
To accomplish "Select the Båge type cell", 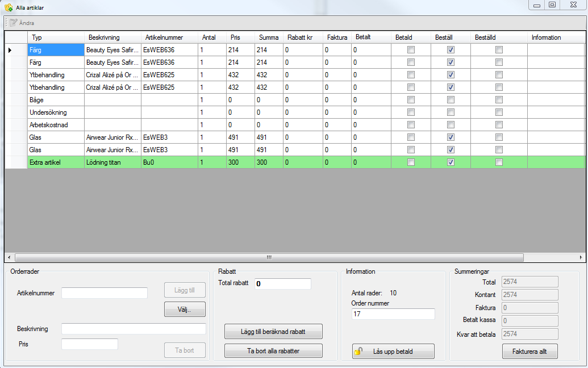I will [x=56, y=100].
